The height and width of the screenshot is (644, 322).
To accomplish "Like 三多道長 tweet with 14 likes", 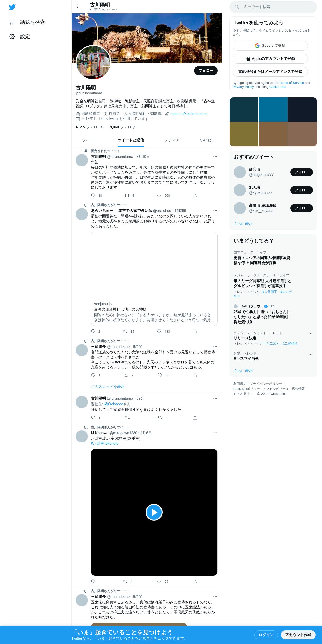I will (x=160, y=375).
